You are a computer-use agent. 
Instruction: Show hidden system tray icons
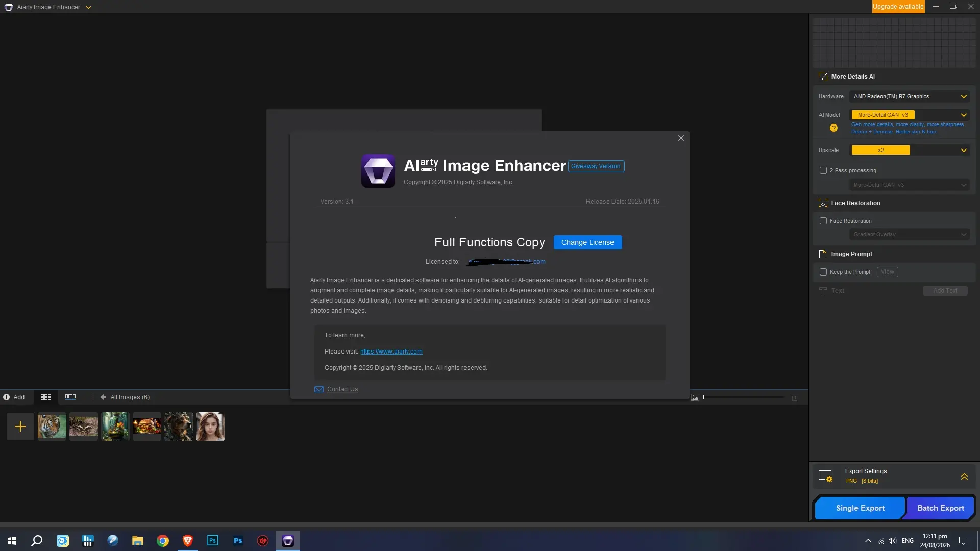(x=868, y=541)
